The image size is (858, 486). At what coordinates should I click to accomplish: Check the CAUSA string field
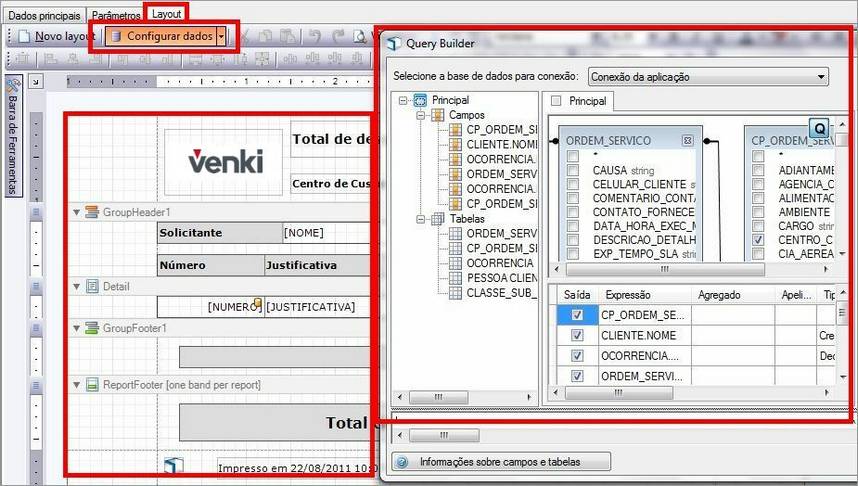(573, 170)
